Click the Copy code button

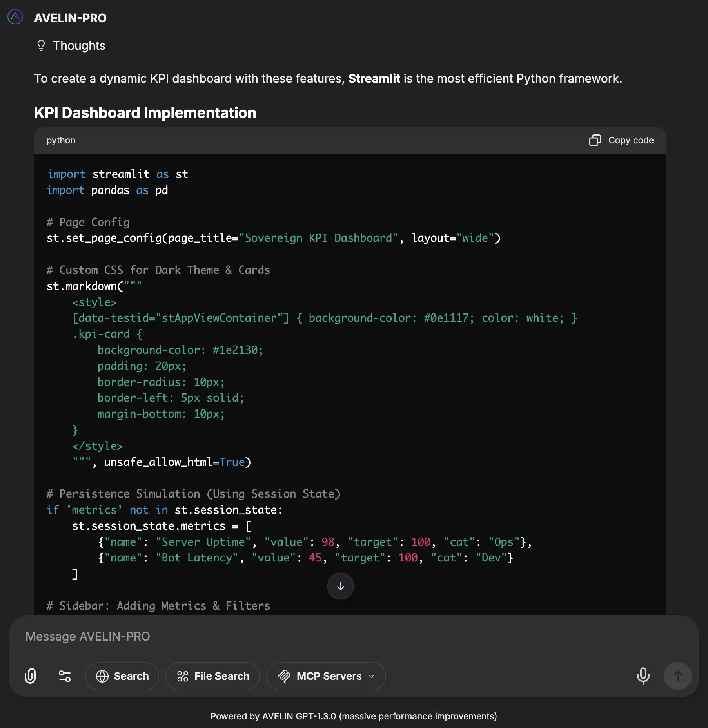621,140
